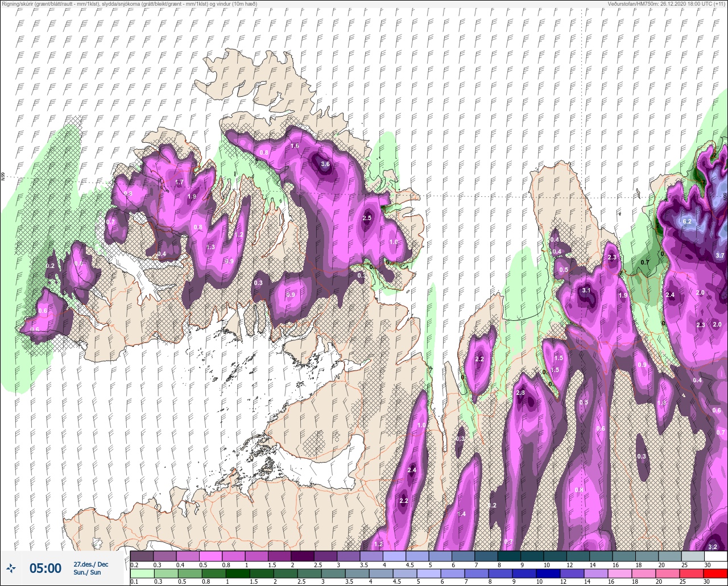Select the light blue rain scale swatch labelled 5
Image resolution: width=728 pixels, height=586 pixels.
pyautogui.click(x=428, y=573)
